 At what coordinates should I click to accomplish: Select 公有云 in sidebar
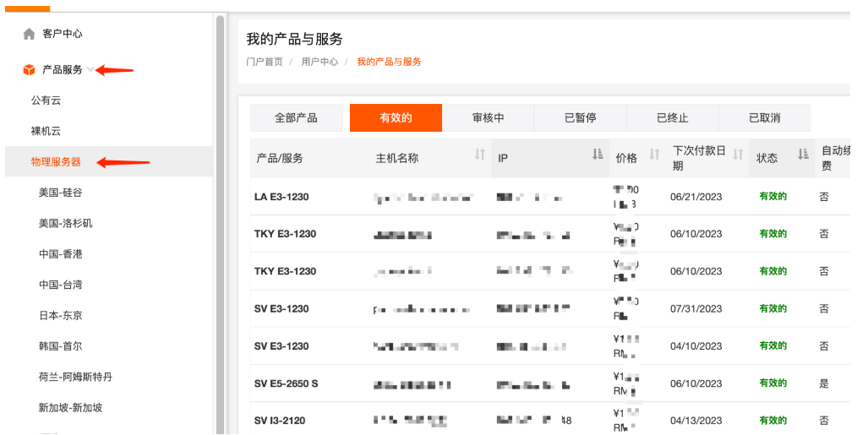(46, 101)
